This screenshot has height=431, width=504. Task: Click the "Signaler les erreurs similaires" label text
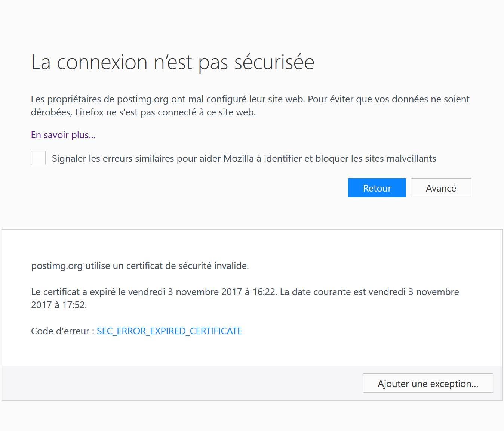tap(244, 159)
